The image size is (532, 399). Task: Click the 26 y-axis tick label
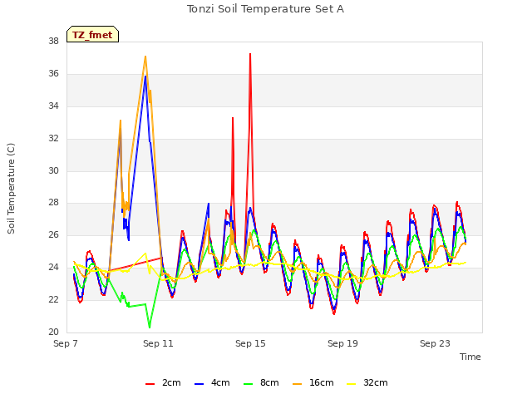[x=53, y=234]
